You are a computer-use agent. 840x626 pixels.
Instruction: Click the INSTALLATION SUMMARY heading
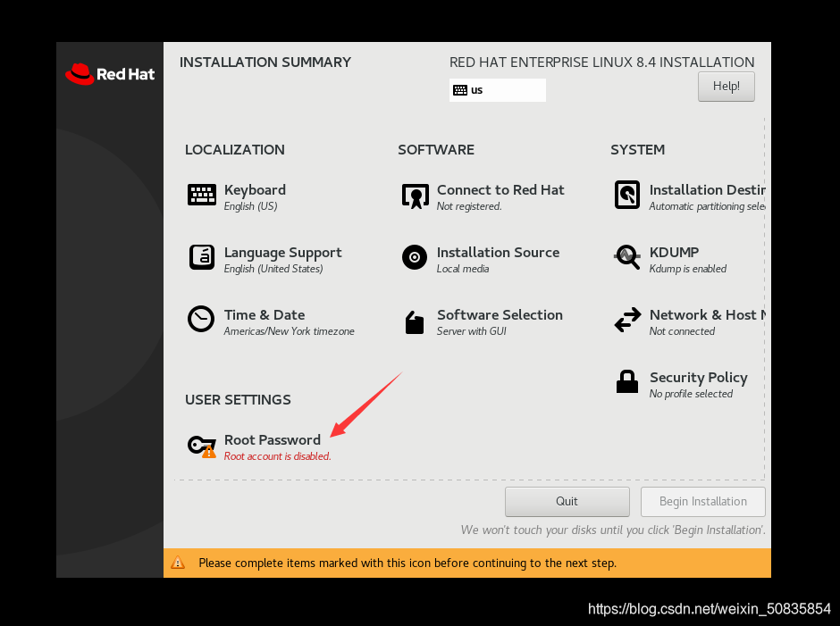[x=265, y=63]
